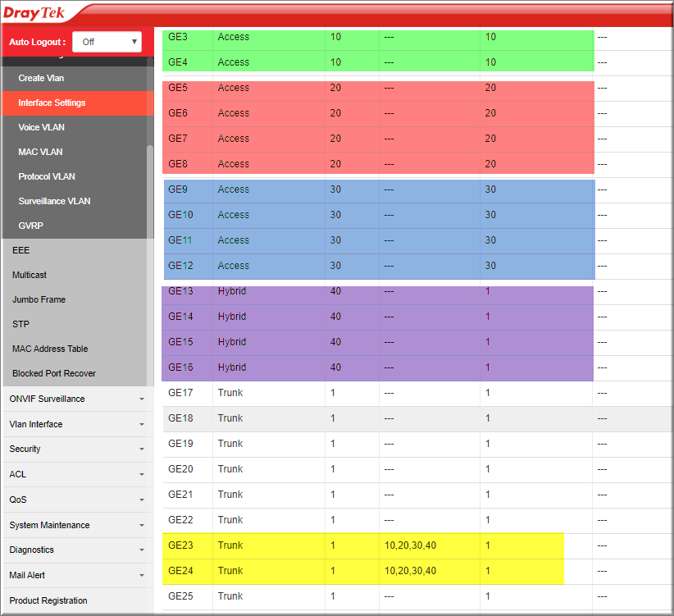Select the GE3 port cell
Image resolution: width=674 pixels, height=616 pixels.
point(188,37)
